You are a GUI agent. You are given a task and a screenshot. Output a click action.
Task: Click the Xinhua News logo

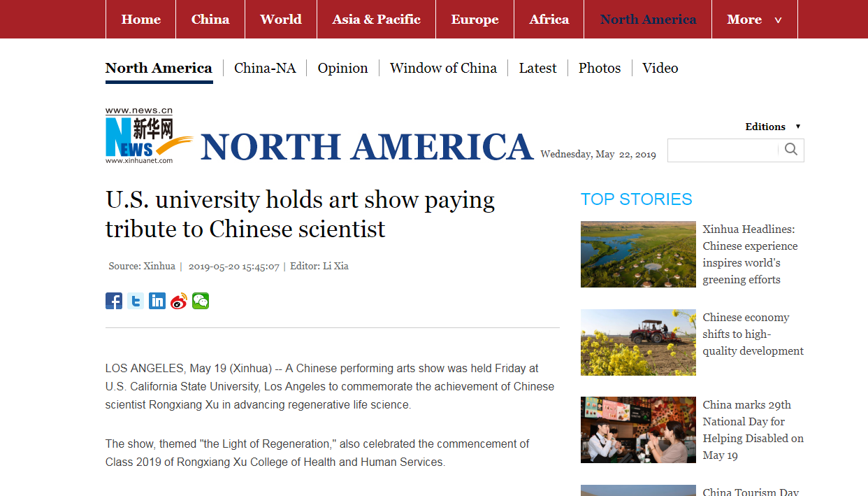[x=148, y=136]
